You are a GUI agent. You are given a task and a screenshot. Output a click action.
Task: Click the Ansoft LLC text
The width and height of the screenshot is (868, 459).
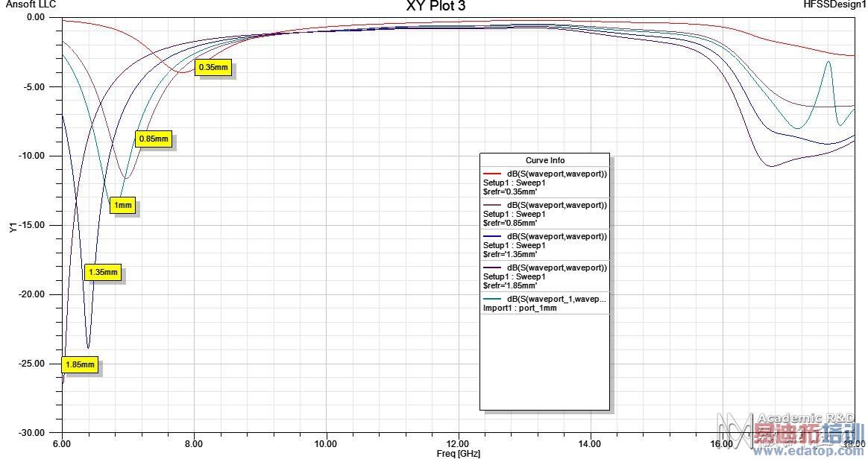tap(31, 4)
